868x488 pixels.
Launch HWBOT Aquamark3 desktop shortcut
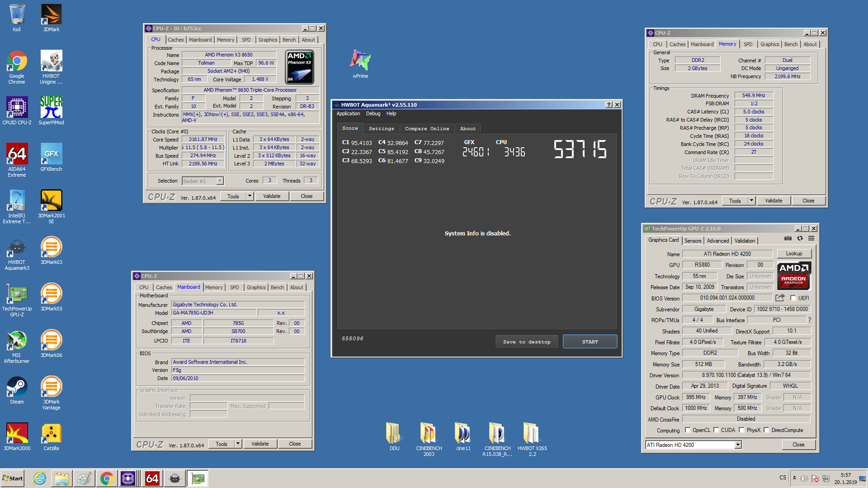17,253
